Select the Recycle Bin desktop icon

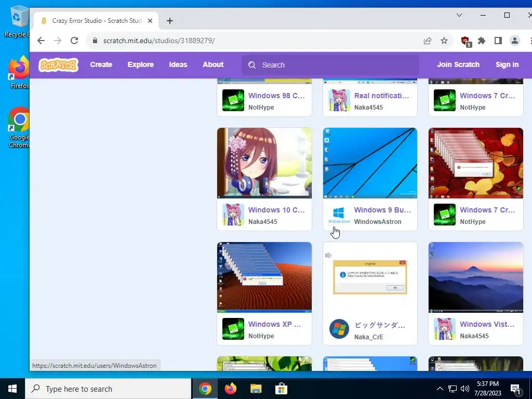tap(17, 21)
